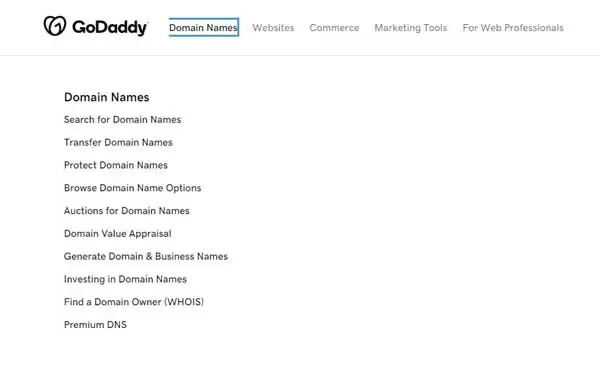
Task: Select the Domain Names section heading
Action: click(x=106, y=97)
